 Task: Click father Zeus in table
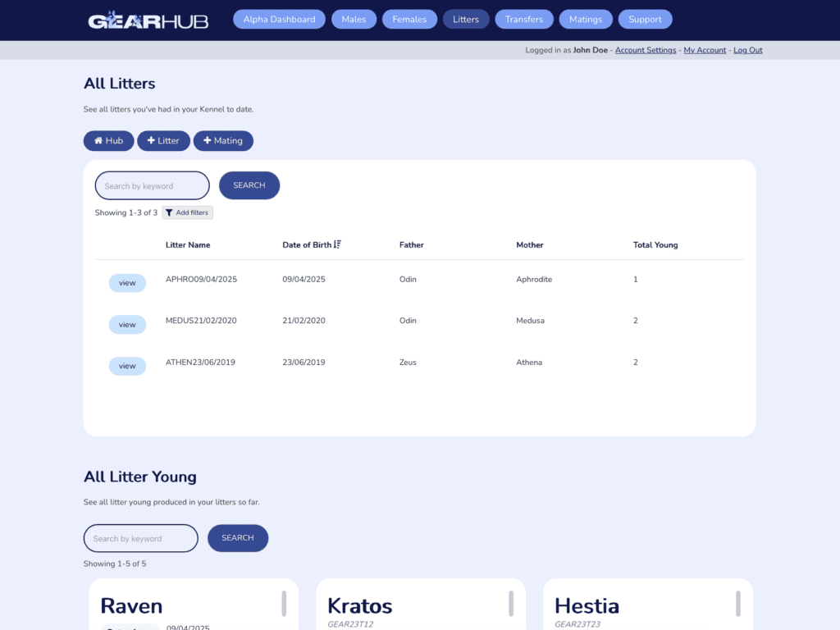coord(408,362)
